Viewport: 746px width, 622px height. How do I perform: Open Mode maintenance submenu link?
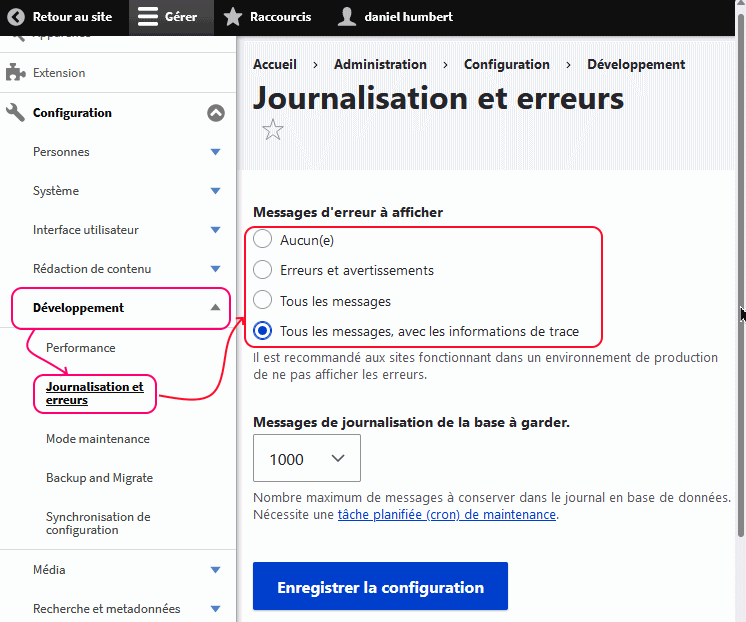[x=98, y=439]
